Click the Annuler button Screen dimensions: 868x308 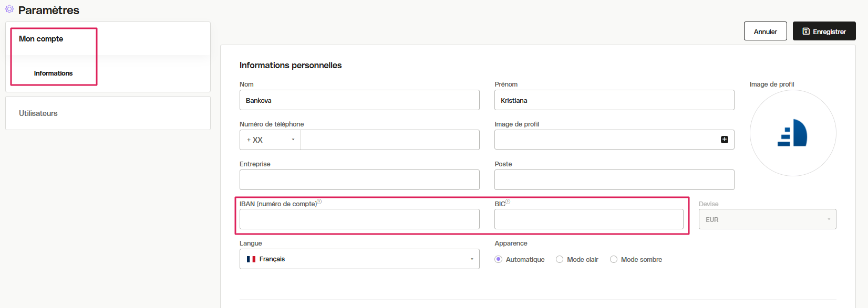coord(765,31)
